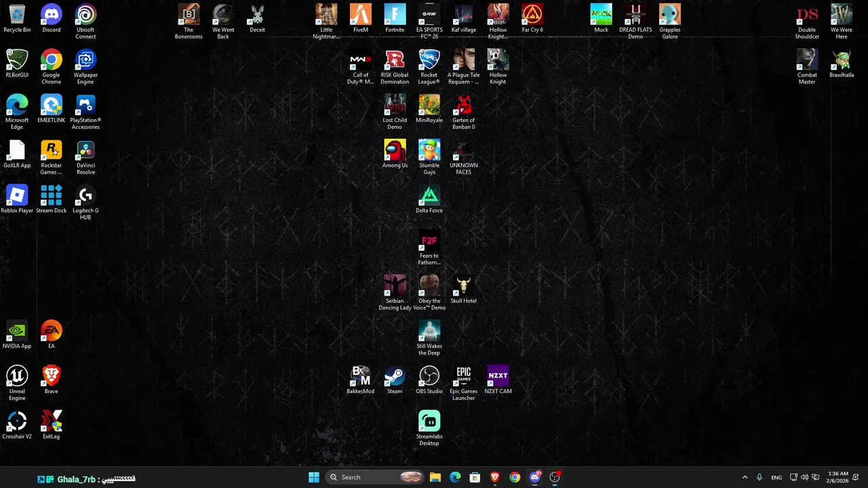Select the Grapples Galore icon
Viewport: 868px width, 488px height.
[670, 22]
